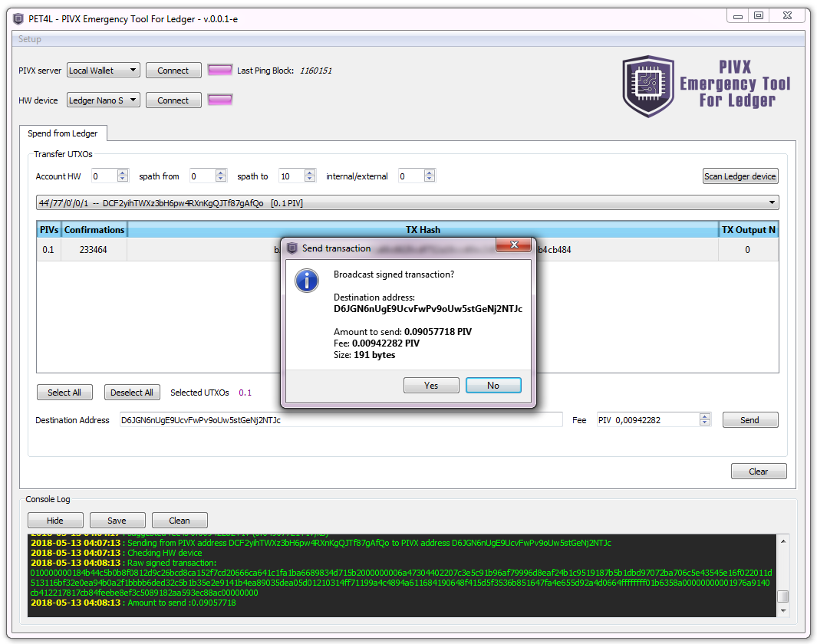Confirm broadcast by clicking Yes

point(431,386)
